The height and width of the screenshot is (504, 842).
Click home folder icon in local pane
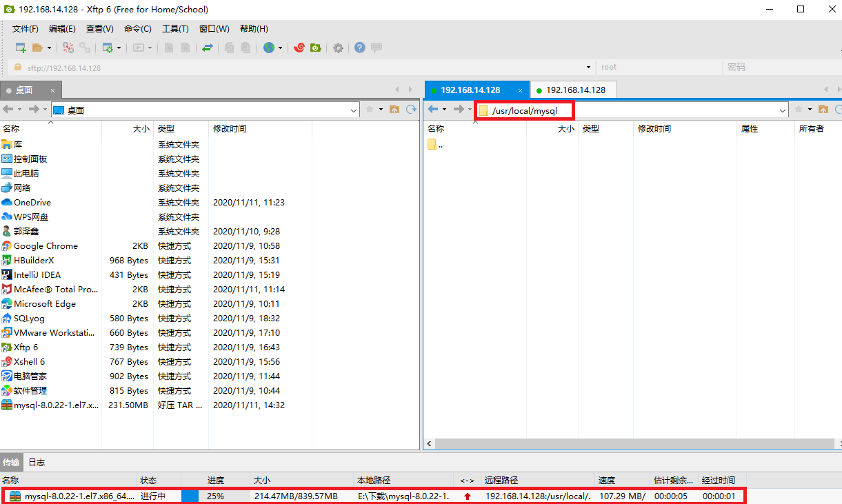tap(394, 109)
